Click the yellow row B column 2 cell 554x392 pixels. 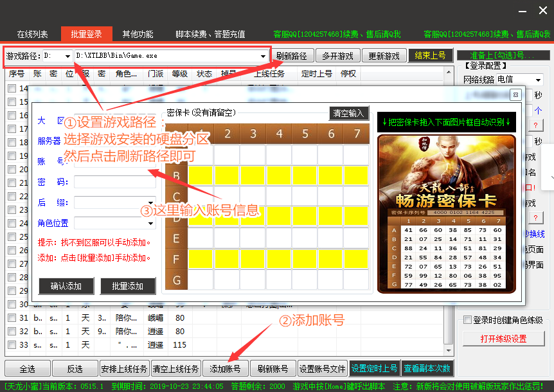[x=227, y=175]
